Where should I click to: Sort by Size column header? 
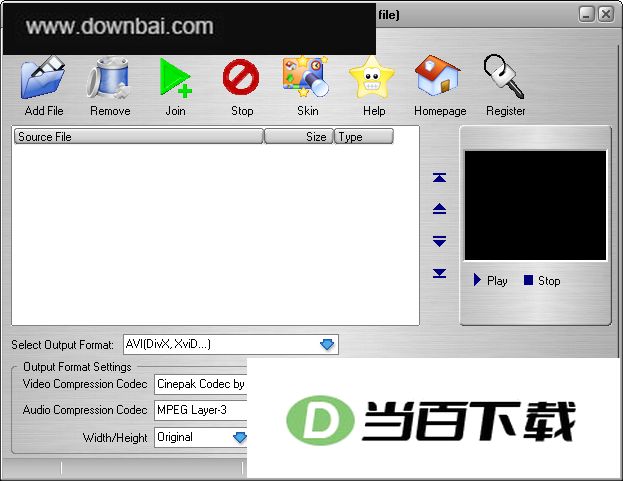pyautogui.click(x=299, y=137)
